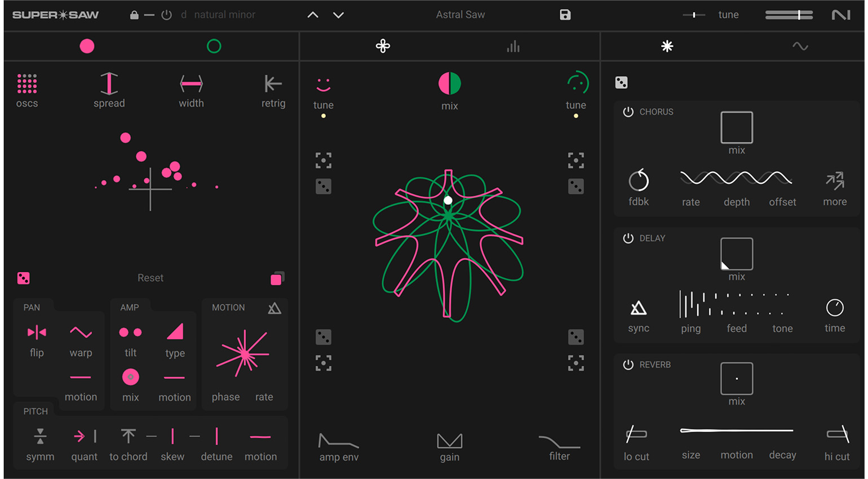Toggle the CHORUS power button
This screenshot has height=479, width=868.
[628, 112]
